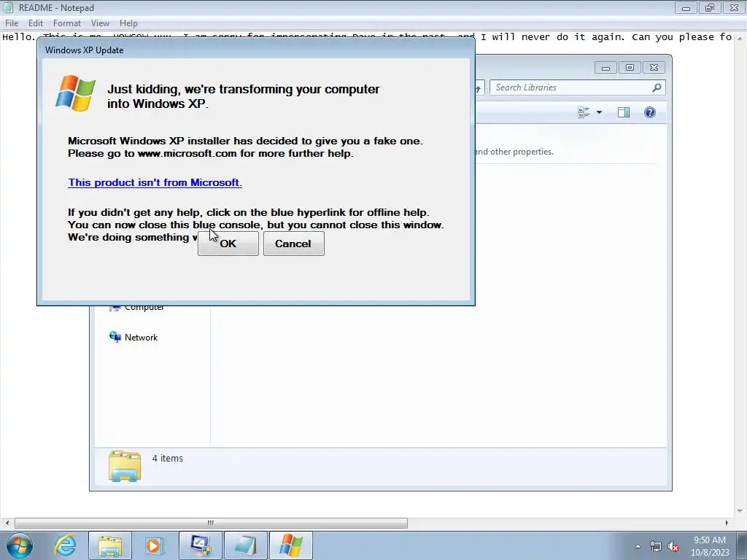Screen dimensions: 747x560
Task: Open Windows Explorer from the taskbar
Action: tap(110, 545)
